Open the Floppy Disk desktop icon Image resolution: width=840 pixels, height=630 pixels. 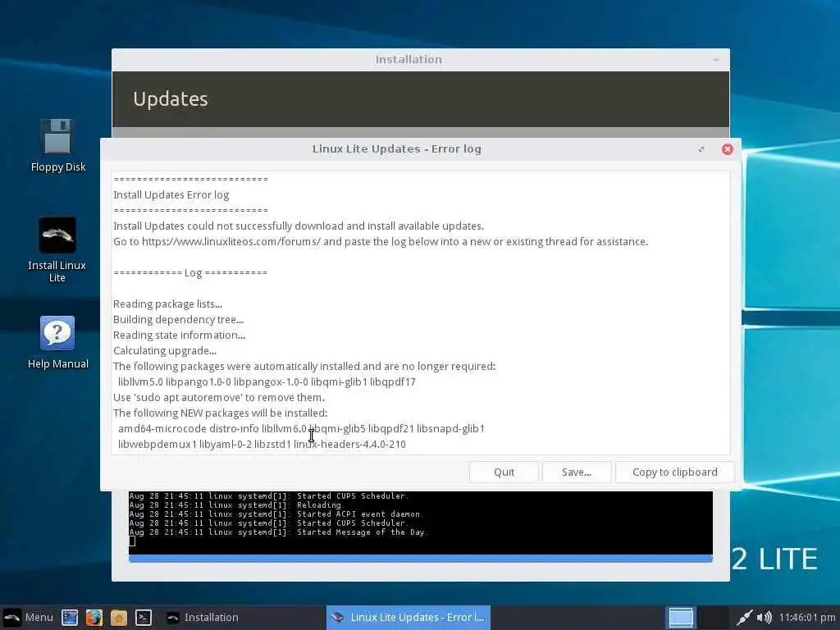pyautogui.click(x=58, y=144)
